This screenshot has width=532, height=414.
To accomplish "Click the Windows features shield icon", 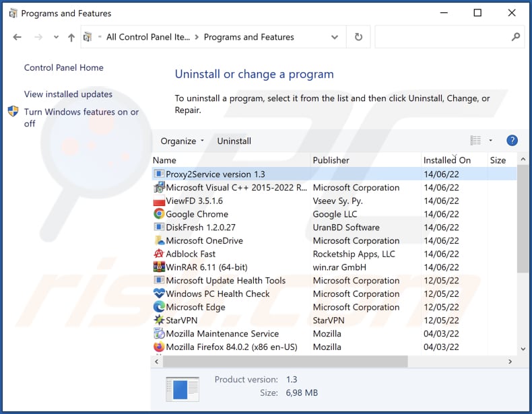I will 13,111.
